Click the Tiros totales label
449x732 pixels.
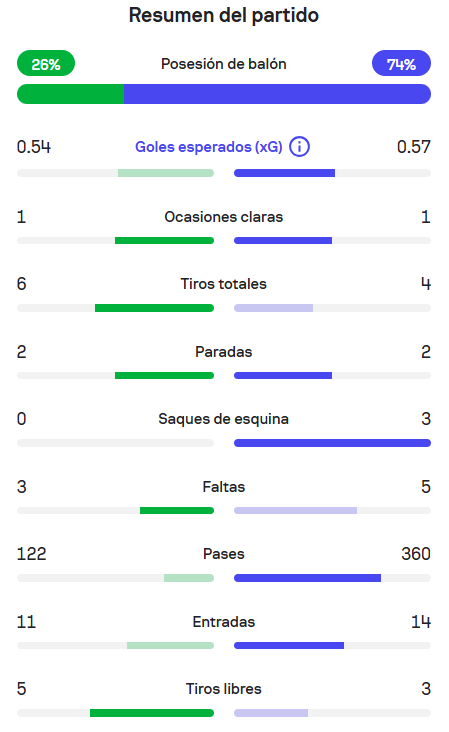[x=224, y=284]
